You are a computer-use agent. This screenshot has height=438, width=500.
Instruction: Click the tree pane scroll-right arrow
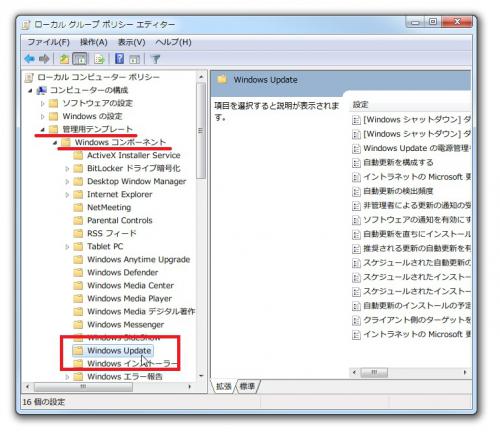click(189, 387)
